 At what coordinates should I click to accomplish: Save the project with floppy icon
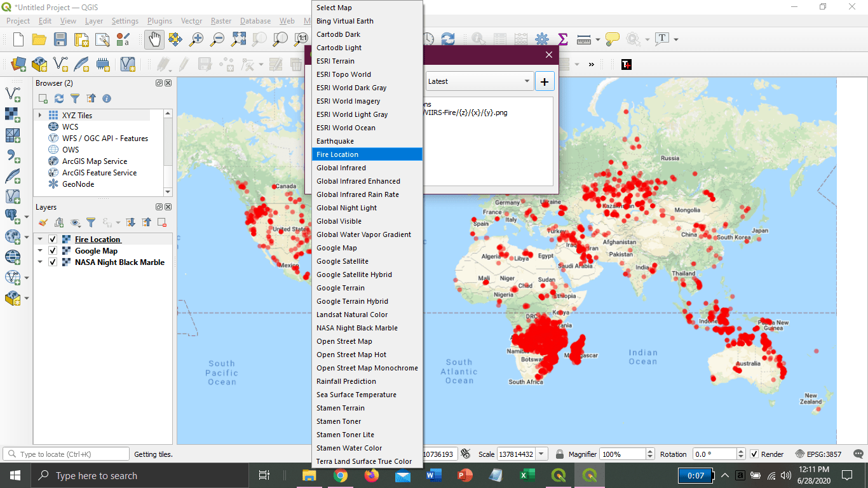point(60,39)
